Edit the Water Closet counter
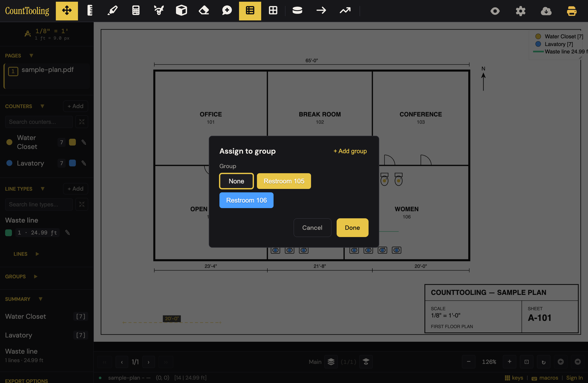 click(84, 142)
